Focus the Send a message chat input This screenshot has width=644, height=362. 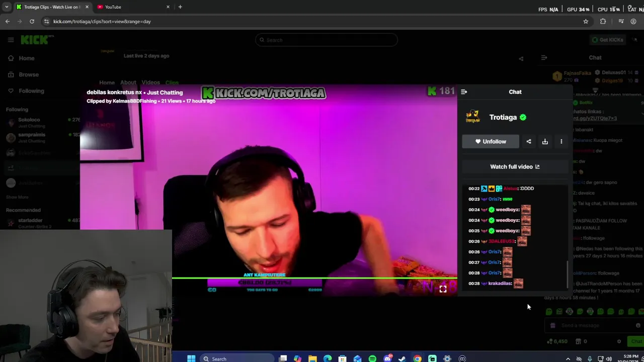tap(594, 325)
